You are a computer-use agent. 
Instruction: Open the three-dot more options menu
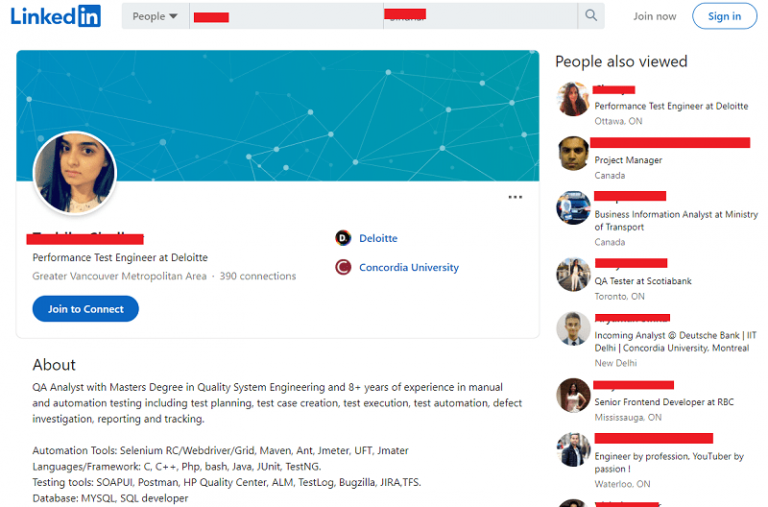tap(515, 197)
